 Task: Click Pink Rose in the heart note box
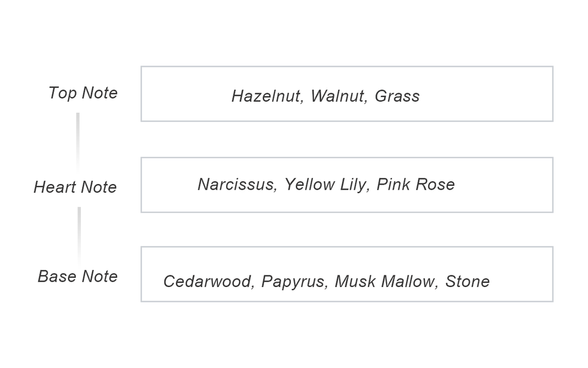[415, 185]
